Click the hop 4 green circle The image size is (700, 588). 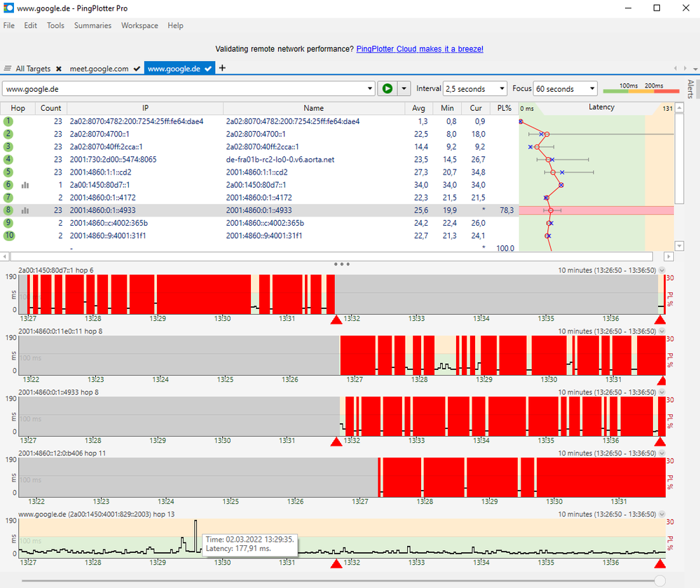coord(8,159)
